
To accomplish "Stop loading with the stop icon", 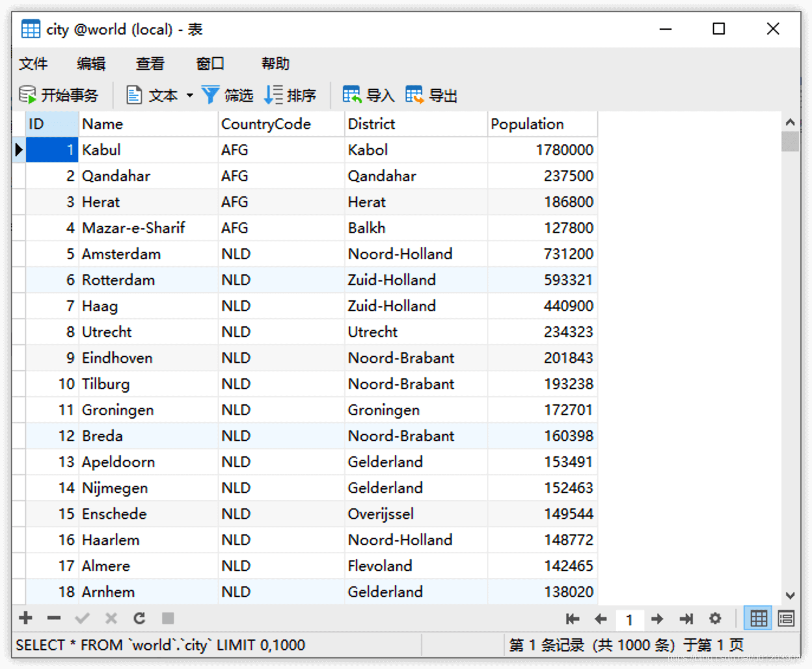I will click(x=168, y=618).
